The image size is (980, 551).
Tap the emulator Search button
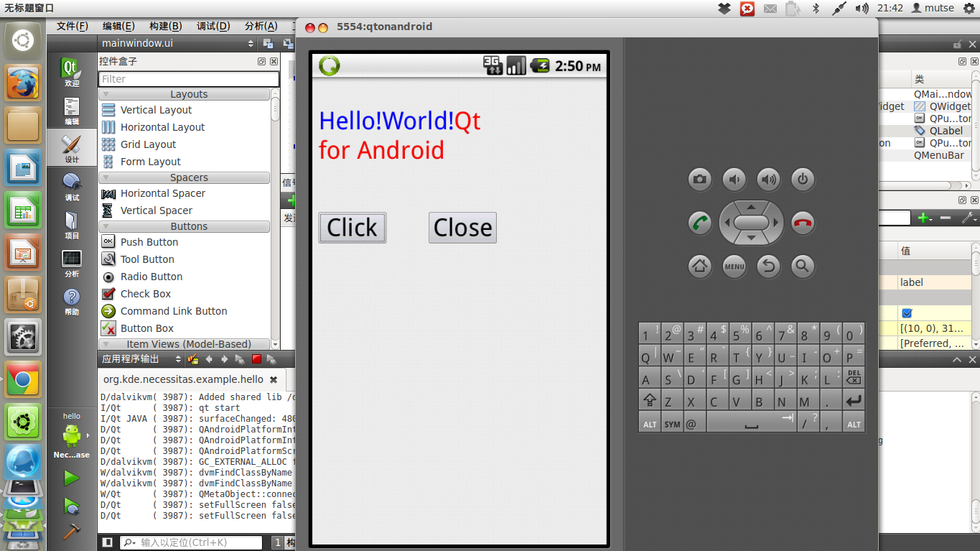tap(803, 267)
